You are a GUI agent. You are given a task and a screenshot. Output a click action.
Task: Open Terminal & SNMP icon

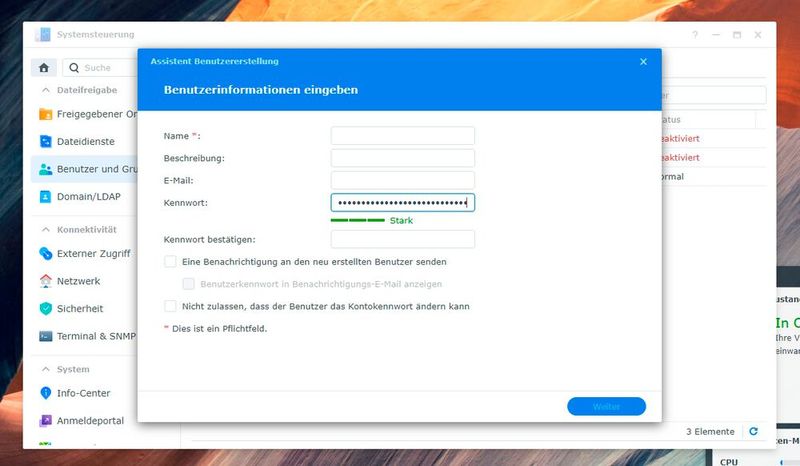point(45,336)
